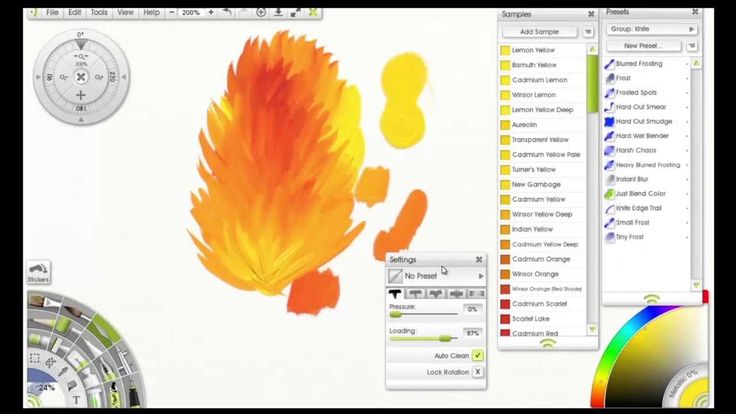This screenshot has width=736, height=414.
Task: Click the zoom-out magnifier in the canvas positioner
Action: pos(64,77)
